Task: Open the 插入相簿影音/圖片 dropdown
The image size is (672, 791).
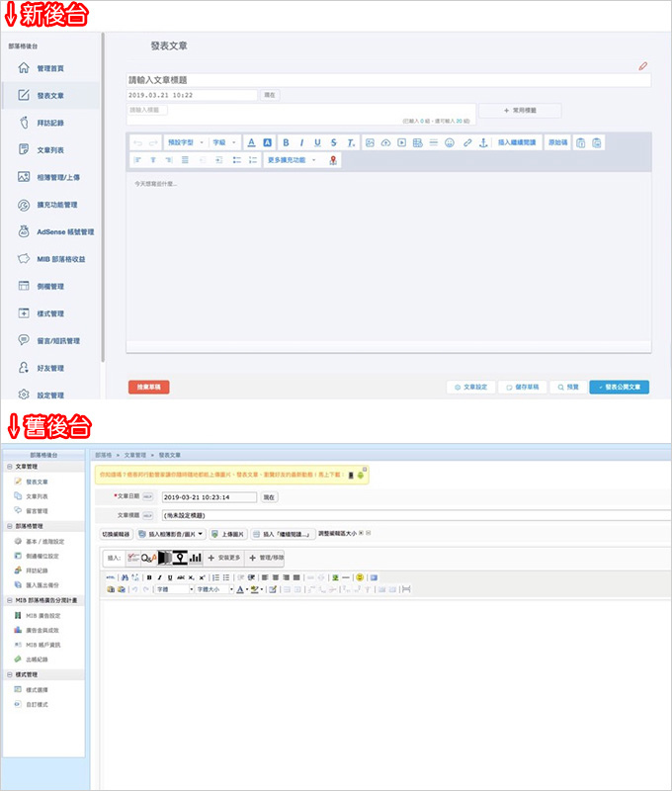Action: click(x=171, y=534)
